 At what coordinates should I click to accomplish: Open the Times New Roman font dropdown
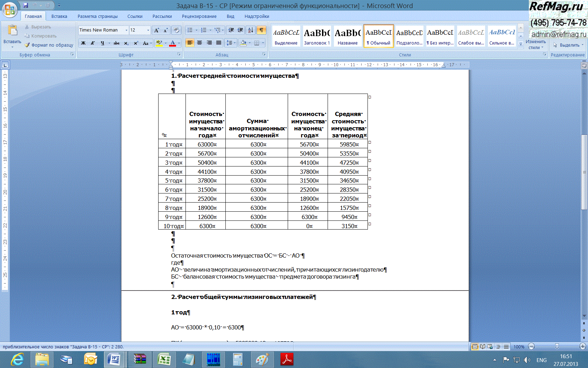point(126,30)
